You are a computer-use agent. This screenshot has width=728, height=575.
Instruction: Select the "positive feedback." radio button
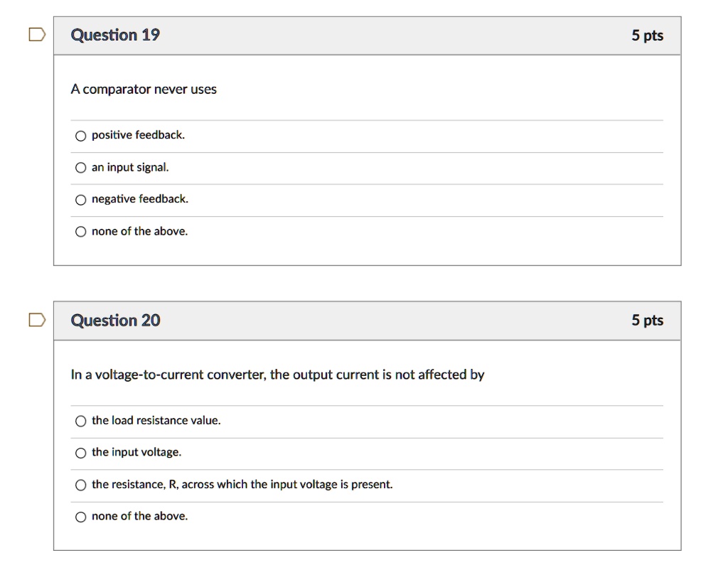pos(81,136)
